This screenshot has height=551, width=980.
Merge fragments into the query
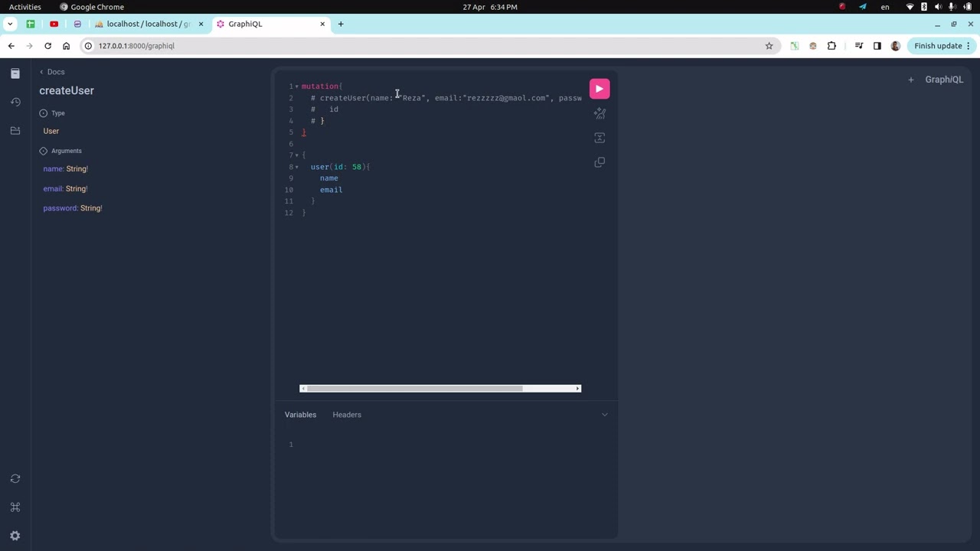(599, 139)
